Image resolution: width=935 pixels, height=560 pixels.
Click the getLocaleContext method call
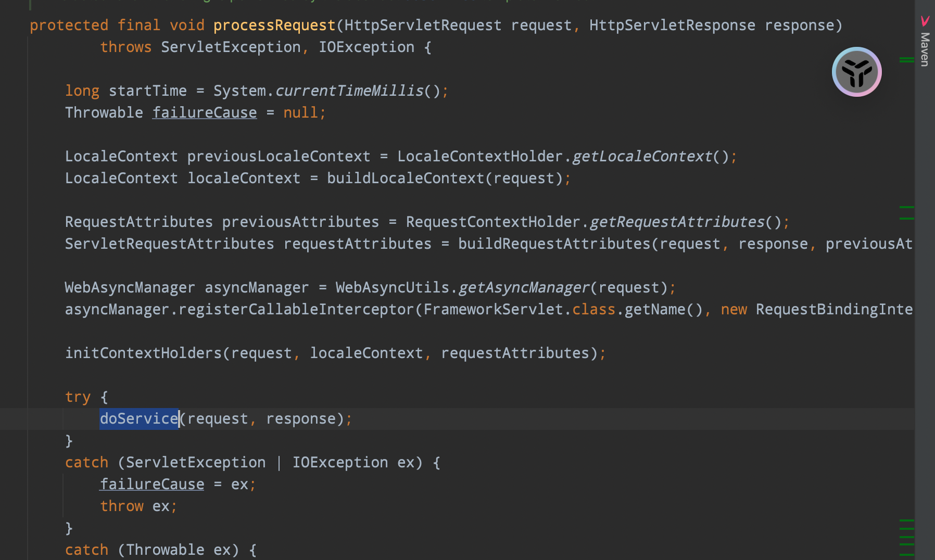coord(642,156)
